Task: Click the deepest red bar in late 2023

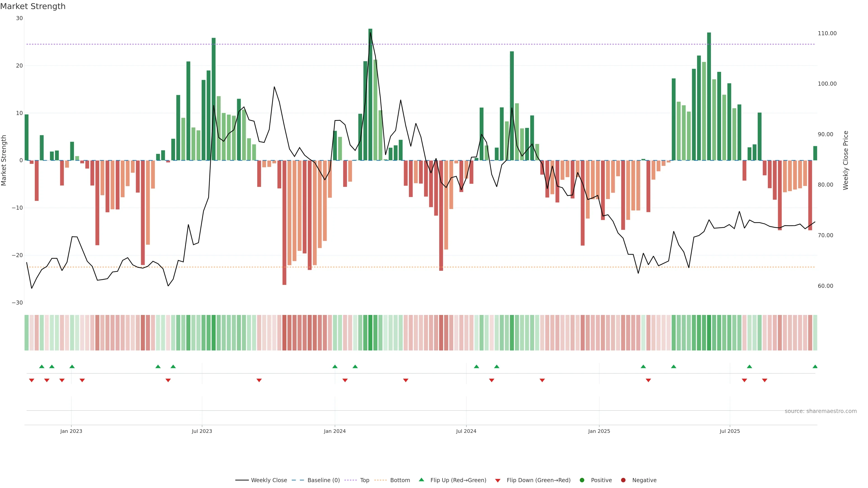Action: 284,222
